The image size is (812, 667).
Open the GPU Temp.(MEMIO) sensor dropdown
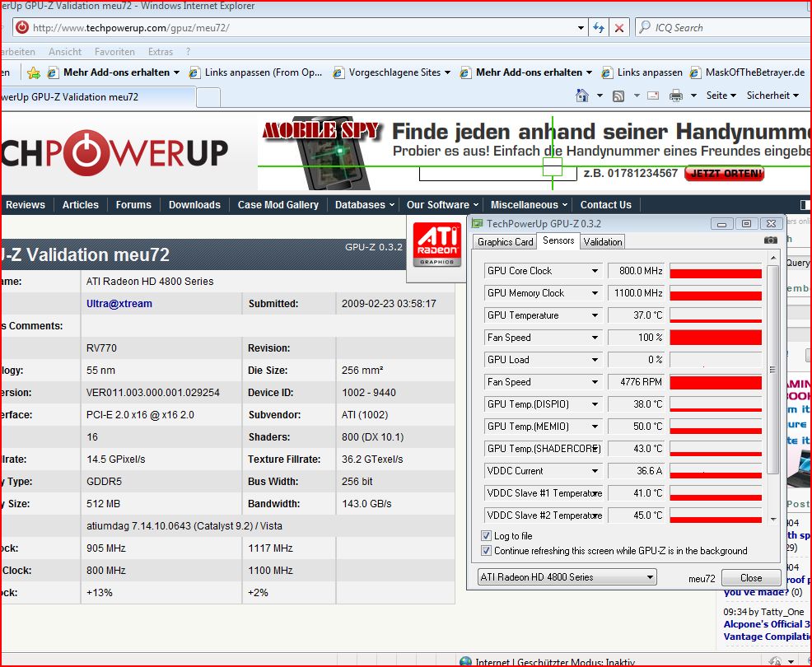point(595,427)
